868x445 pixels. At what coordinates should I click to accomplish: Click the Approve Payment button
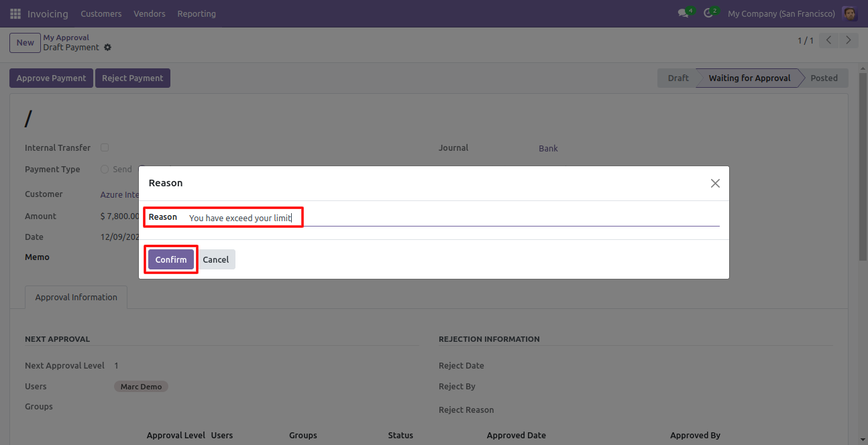coord(51,78)
